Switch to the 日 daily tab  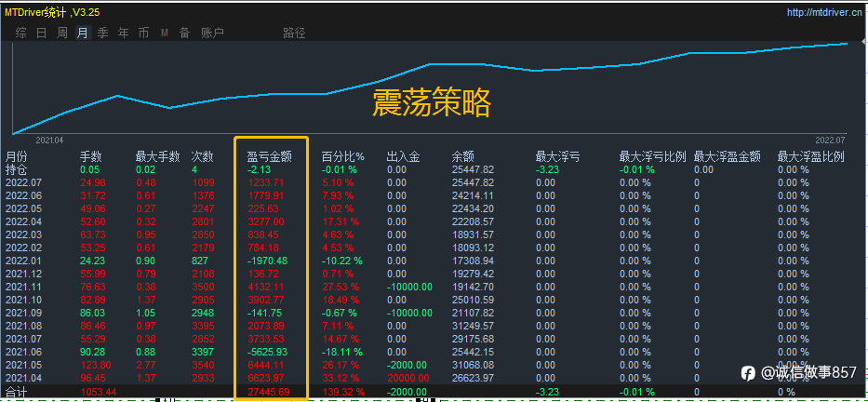coord(42,33)
